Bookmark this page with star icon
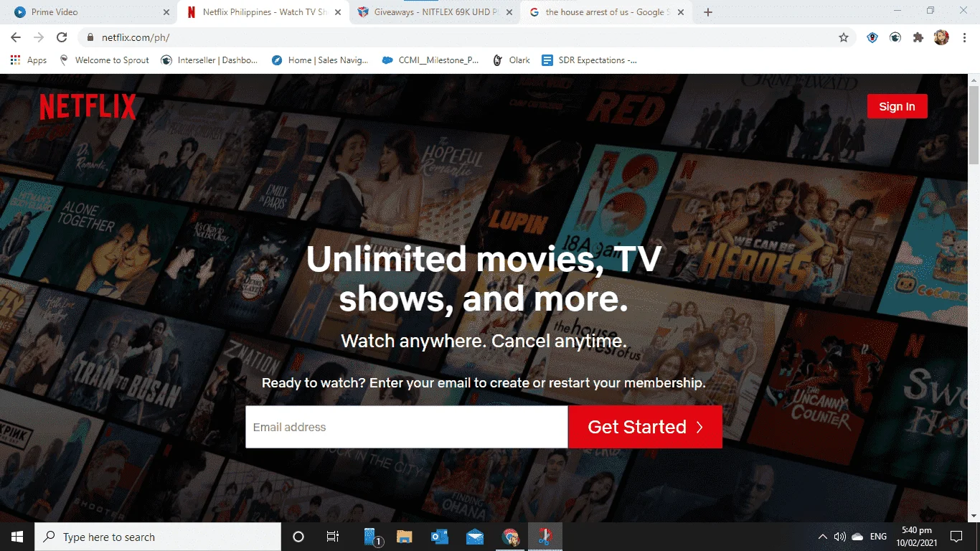This screenshot has height=551, width=980. coord(844,37)
